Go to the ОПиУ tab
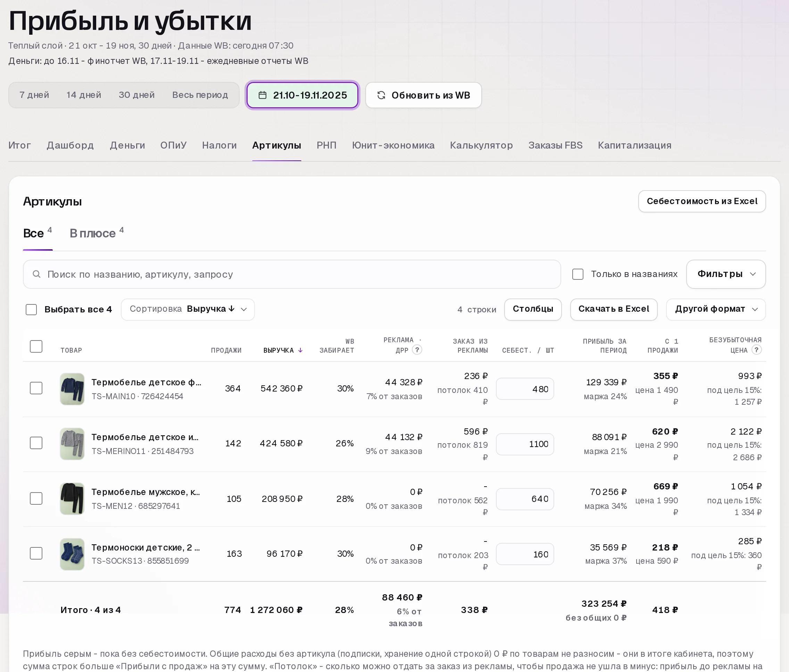Screen dimensions: 789x672 coord(173,145)
